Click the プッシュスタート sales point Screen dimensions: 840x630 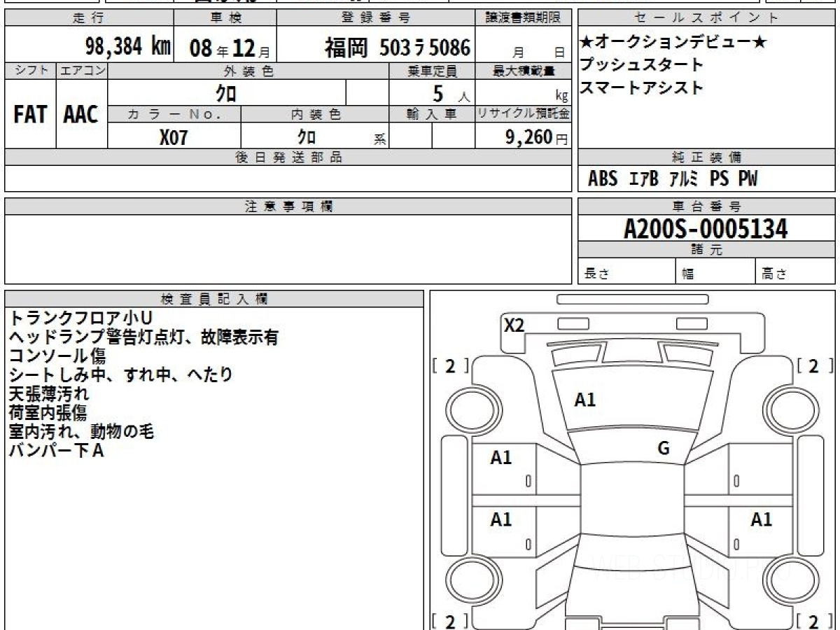point(642,65)
